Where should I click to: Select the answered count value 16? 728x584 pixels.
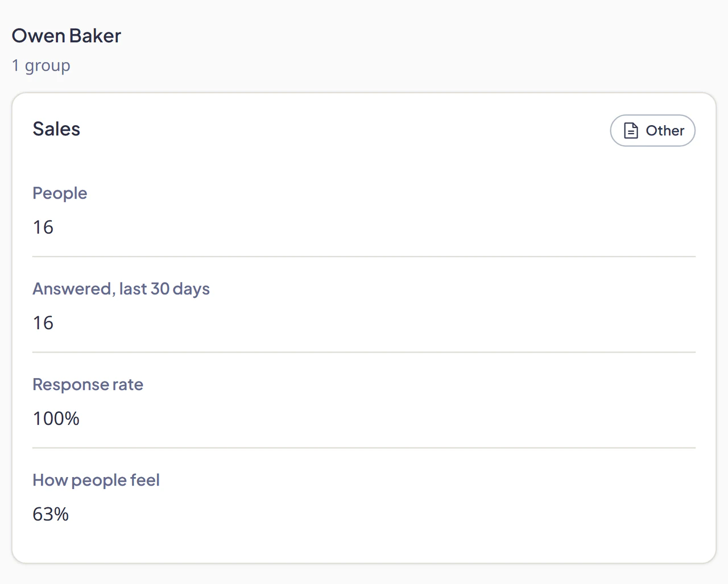coord(43,323)
